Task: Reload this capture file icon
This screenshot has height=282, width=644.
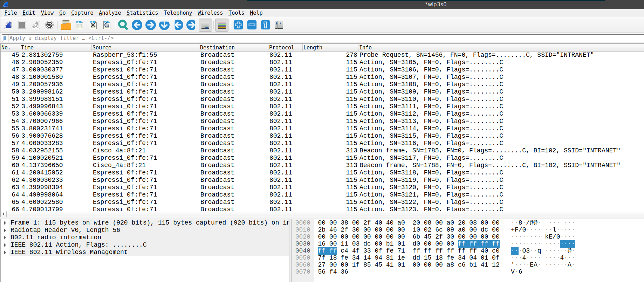Action: [x=107, y=25]
